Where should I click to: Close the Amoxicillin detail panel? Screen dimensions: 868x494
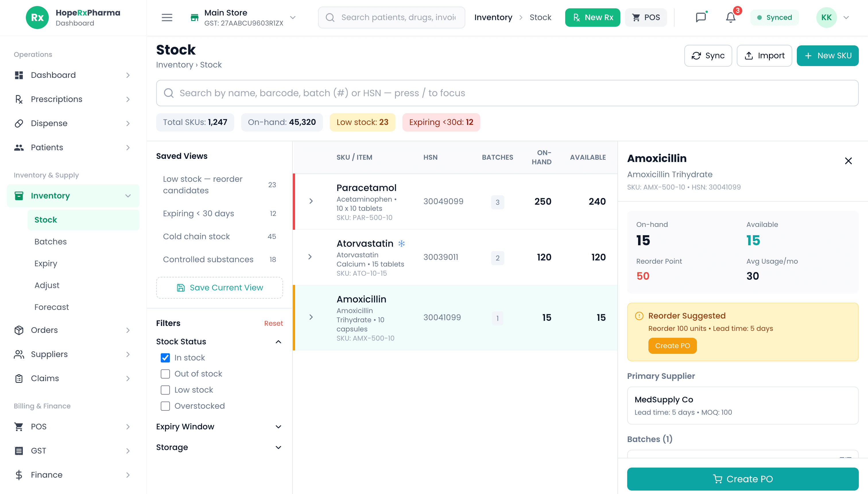(848, 161)
